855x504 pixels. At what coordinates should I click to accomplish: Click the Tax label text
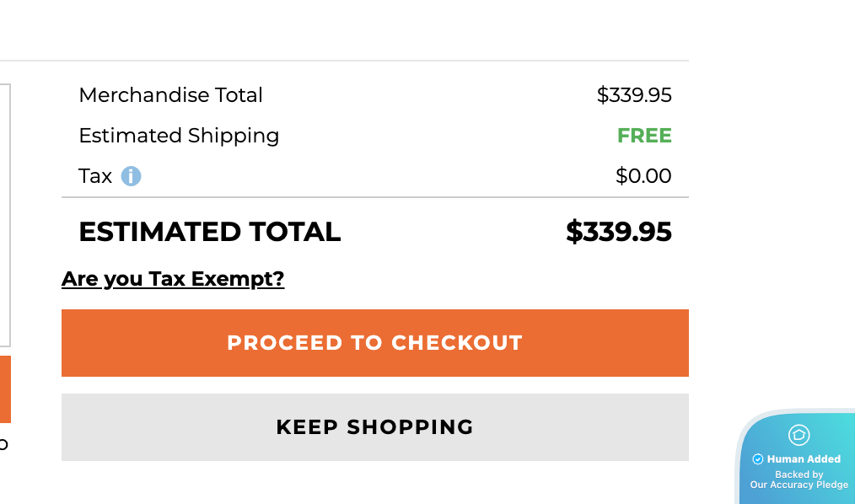click(x=95, y=176)
